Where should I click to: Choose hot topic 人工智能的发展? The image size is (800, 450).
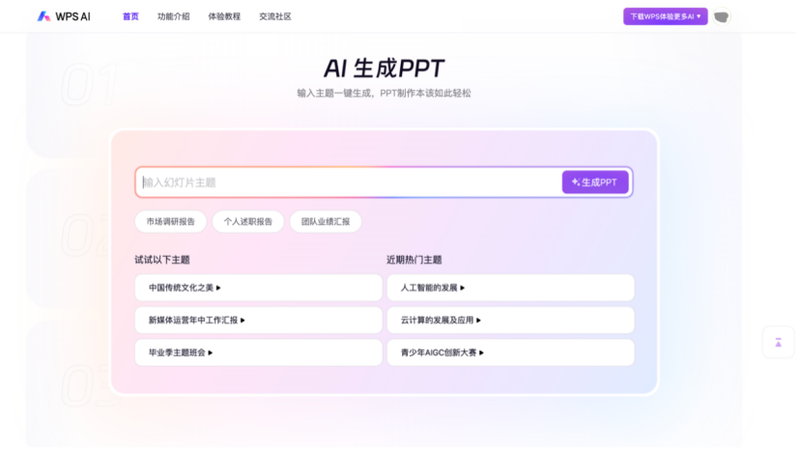tap(510, 288)
